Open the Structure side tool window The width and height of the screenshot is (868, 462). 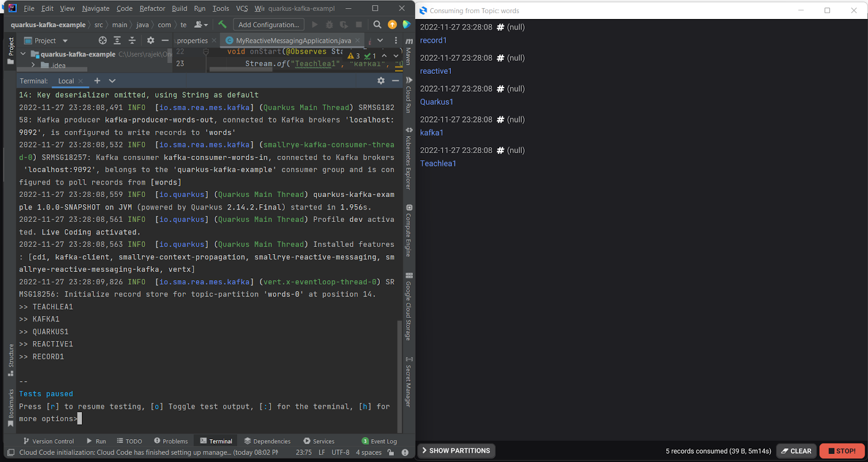(11, 359)
